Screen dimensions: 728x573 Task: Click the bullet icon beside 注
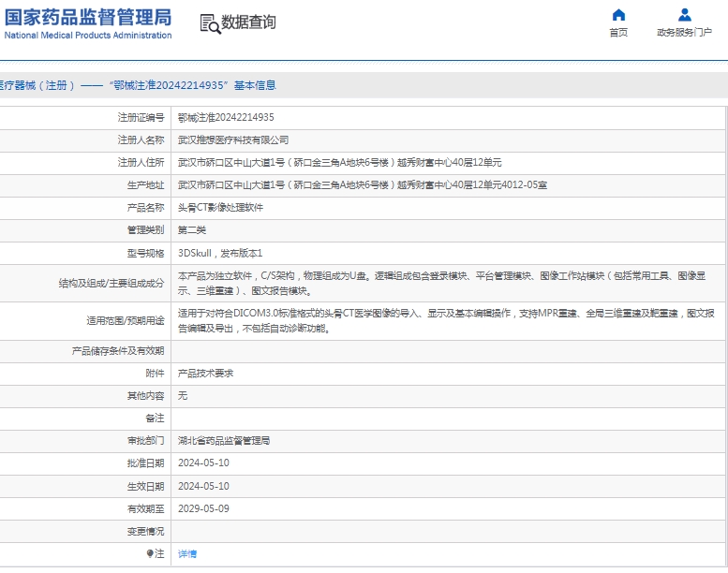pos(150,553)
